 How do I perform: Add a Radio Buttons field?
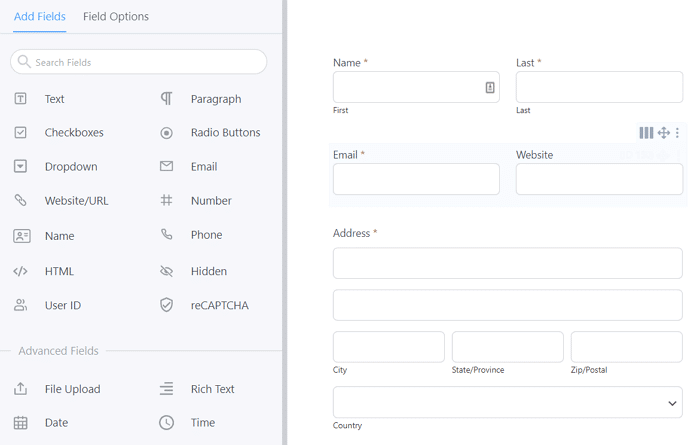[224, 133]
